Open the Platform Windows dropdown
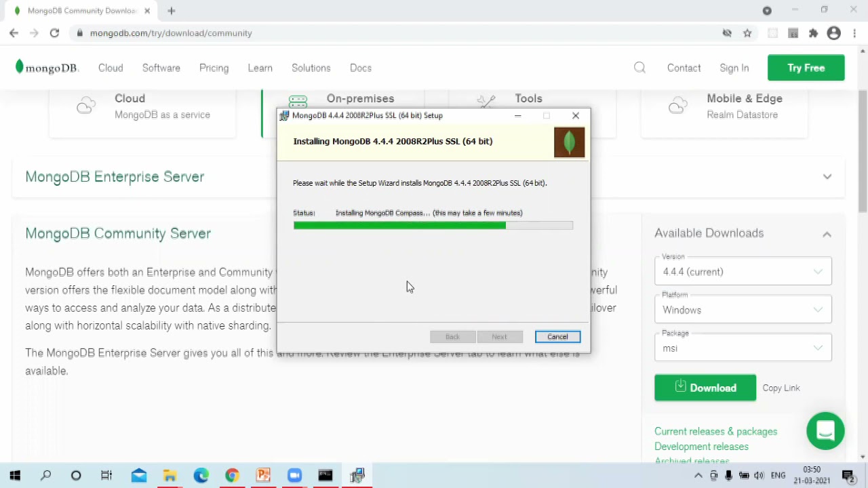The width and height of the screenshot is (868, 488). point(743,310)
